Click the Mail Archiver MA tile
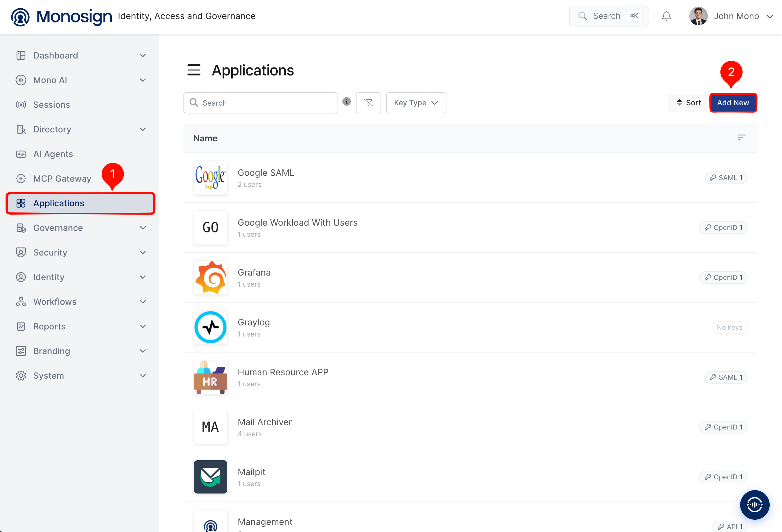Viewport: 782px width, 532px height. (x=210, y=427)
